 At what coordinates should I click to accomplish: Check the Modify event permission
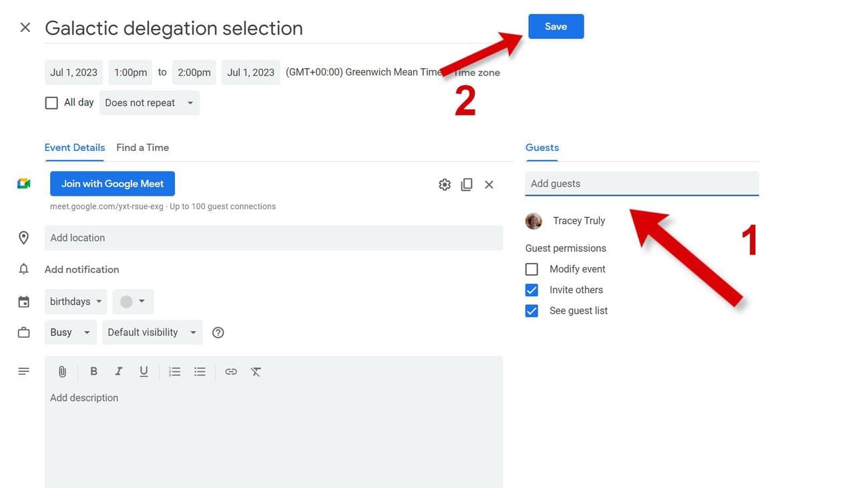(531, 269)
